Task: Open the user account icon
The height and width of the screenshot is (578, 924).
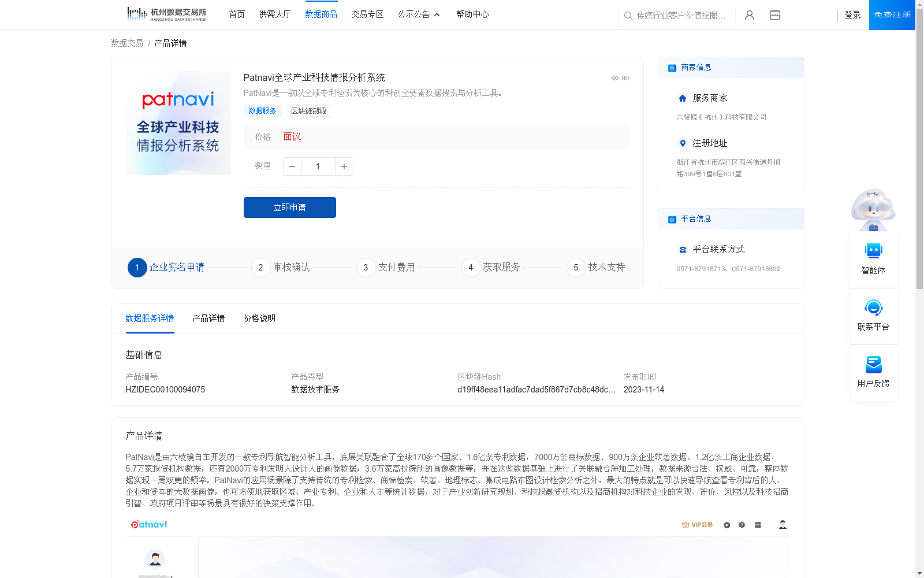Action: tap(750, 15)
